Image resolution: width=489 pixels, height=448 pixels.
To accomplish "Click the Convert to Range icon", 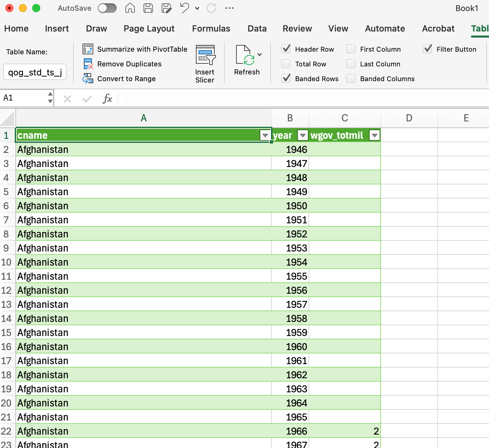I will tap(88, 78).
